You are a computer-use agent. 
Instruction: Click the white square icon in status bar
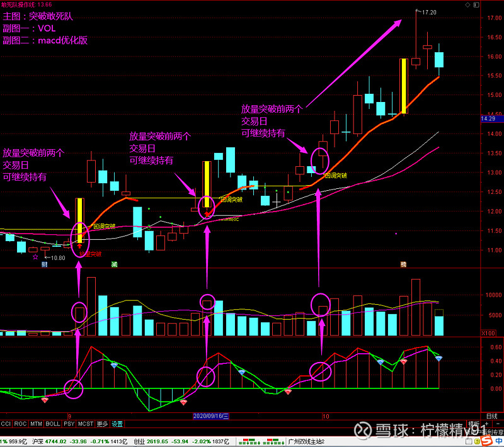pyautogui.click(x=469, y=442)
